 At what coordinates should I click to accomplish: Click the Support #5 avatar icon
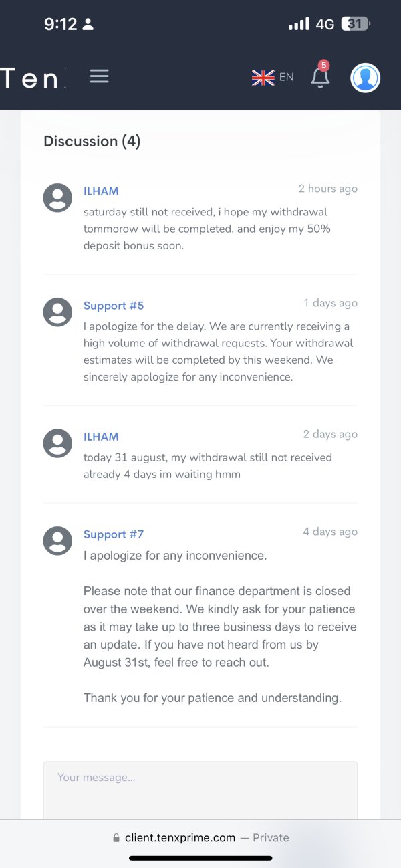(57, 312)
